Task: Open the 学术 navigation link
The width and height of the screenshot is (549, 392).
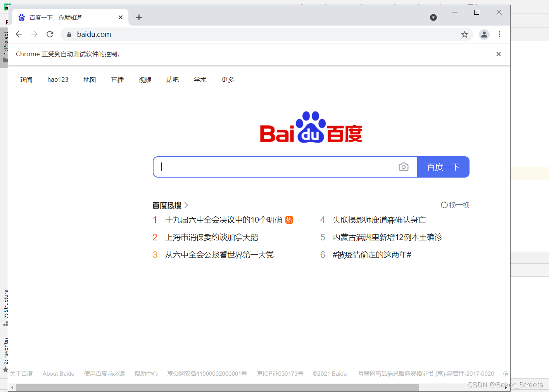Action: pyautogui.click(x=200, y=80)
